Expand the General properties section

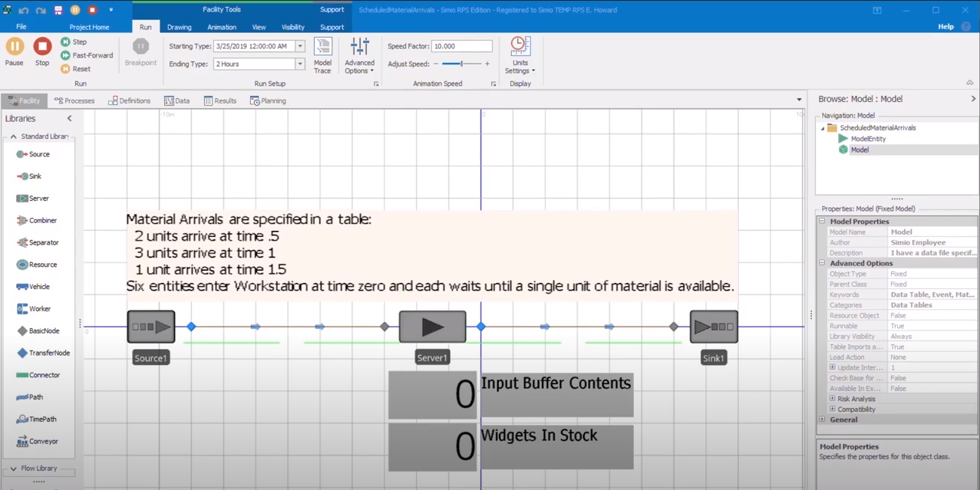click(x=822, y=420)
